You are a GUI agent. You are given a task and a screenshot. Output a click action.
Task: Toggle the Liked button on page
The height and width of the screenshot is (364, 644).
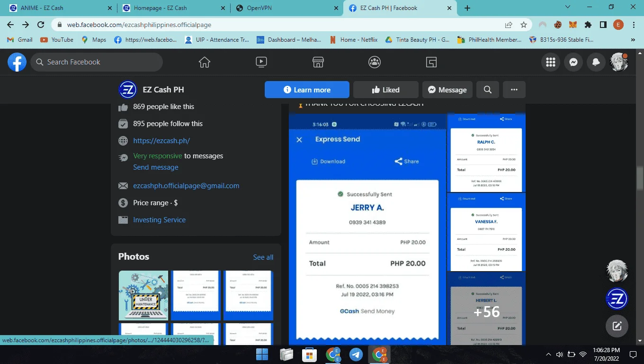(x=386, y=90)
